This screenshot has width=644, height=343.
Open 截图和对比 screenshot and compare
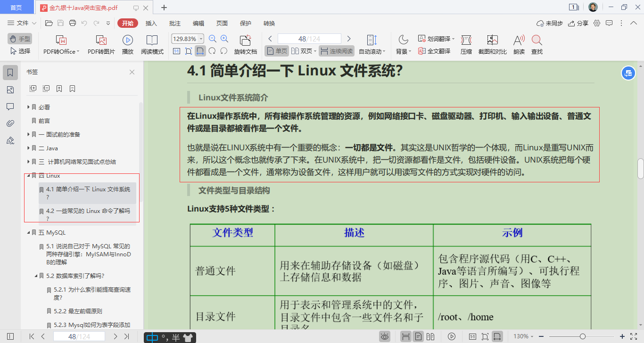493,45
